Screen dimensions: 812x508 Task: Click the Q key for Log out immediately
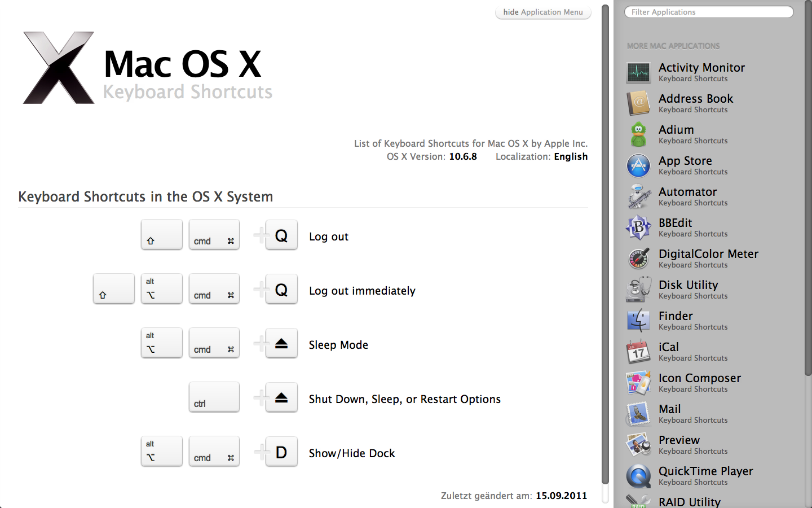tap(281, 289)
